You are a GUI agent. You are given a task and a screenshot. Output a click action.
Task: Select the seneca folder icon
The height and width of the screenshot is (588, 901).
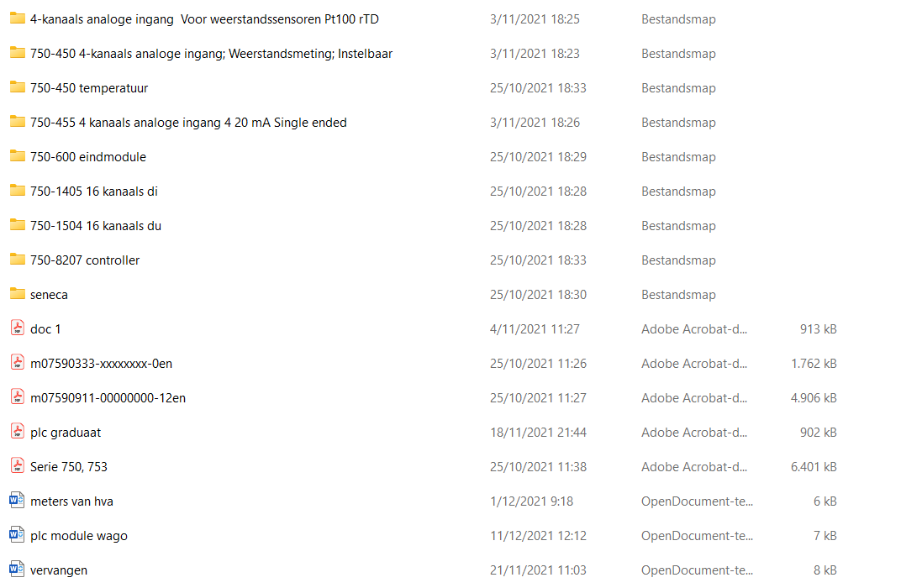click(x=18, y=294)
